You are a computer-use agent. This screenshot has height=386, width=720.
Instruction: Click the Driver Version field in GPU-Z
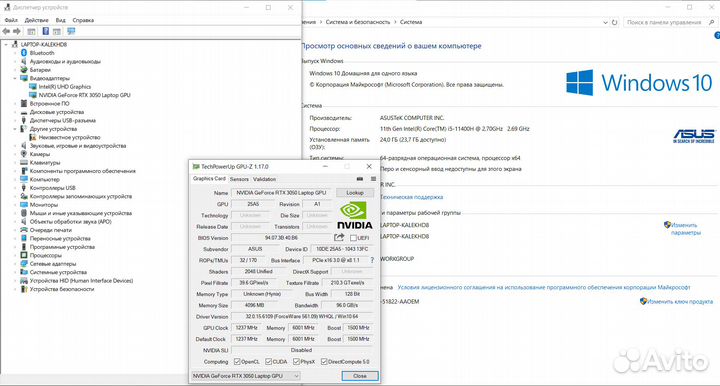pos(302,317)
